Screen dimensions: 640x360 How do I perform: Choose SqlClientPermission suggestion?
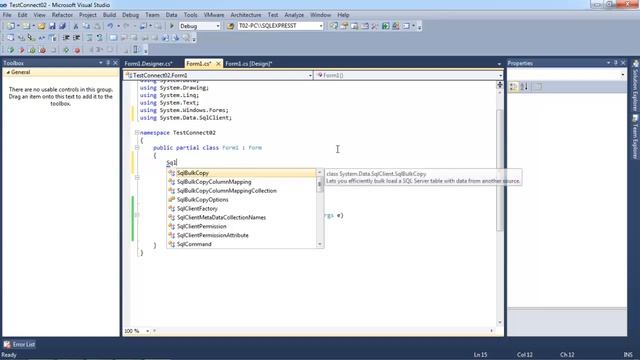(242, 227)
